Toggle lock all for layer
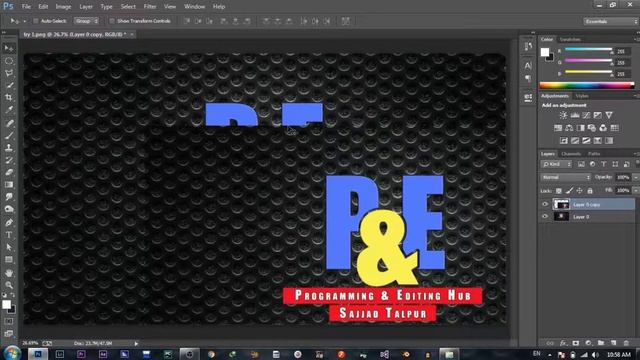 pos(590,191)
